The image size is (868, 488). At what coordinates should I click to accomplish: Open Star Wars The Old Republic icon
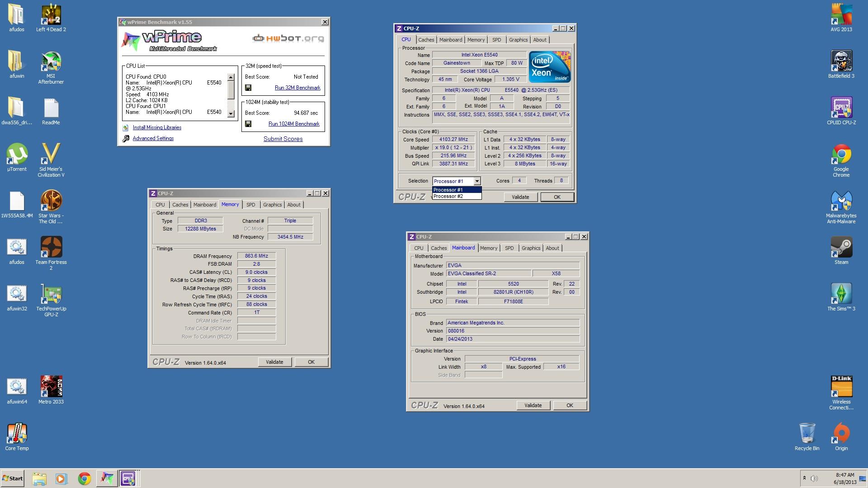(x=51, y=207)
